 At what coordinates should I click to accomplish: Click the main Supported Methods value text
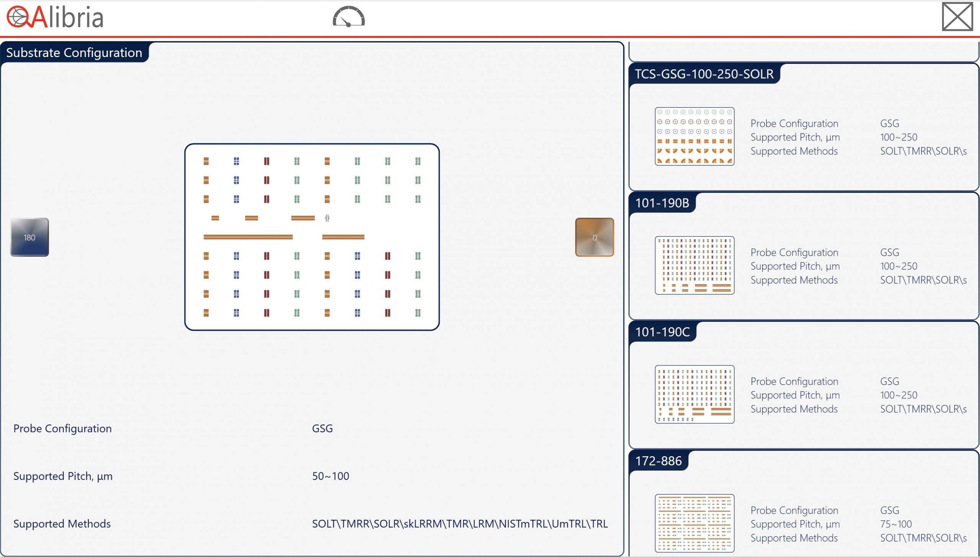click(x=459, y=524)
